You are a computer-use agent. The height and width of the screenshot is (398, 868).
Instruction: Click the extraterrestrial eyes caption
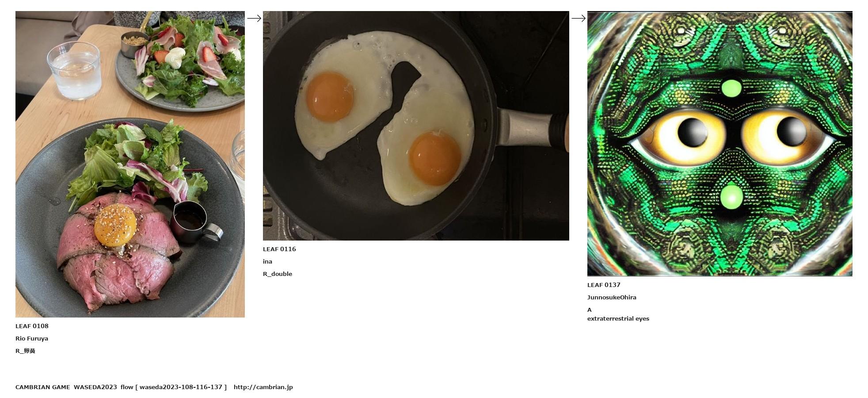618,318
